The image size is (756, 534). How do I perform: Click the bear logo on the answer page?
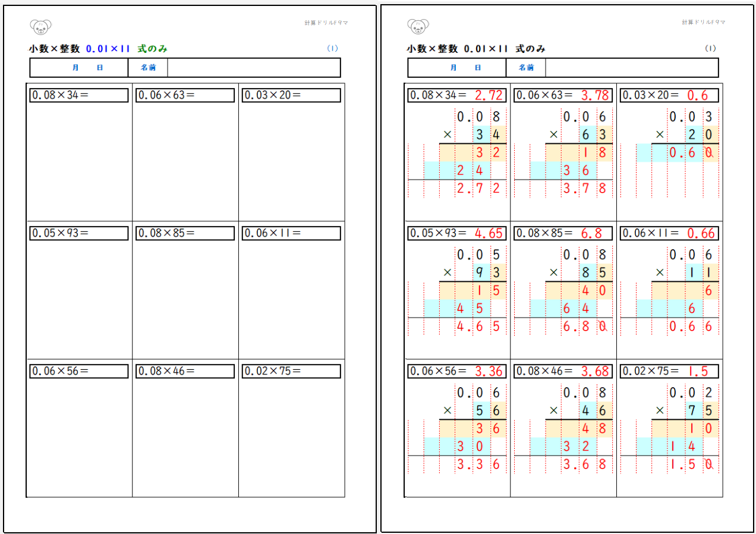pos(418,26)
